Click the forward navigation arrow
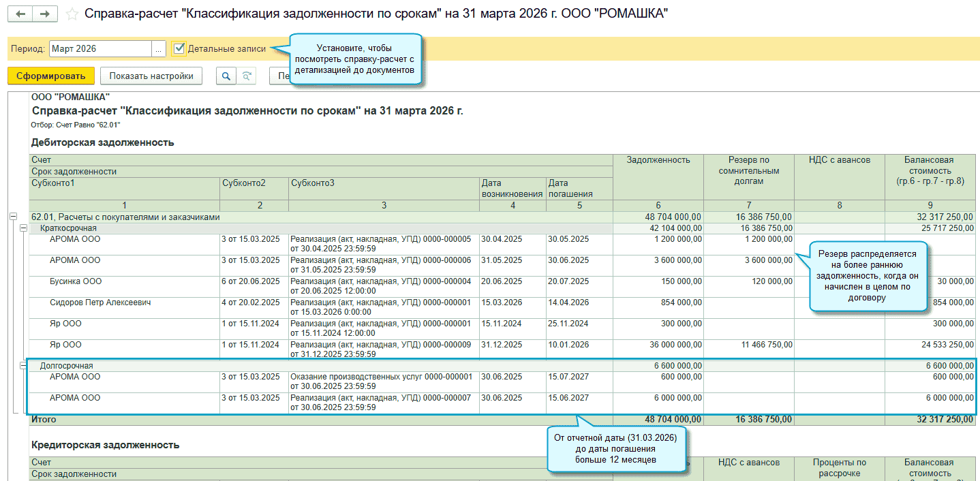This screenshot has width=980, height=481. tap(45, 14)
